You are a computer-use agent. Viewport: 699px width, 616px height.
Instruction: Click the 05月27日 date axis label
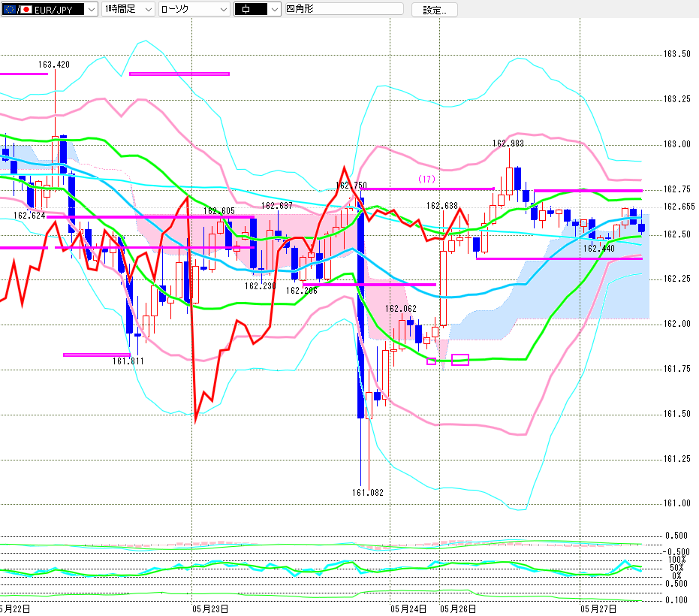point(598,609)
